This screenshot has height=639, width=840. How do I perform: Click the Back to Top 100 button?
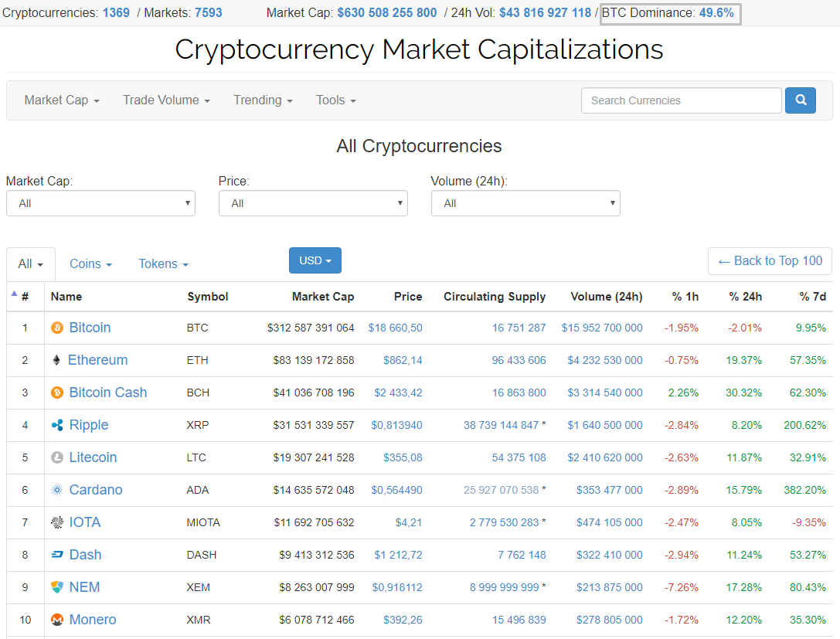click(x=770, y=261)
